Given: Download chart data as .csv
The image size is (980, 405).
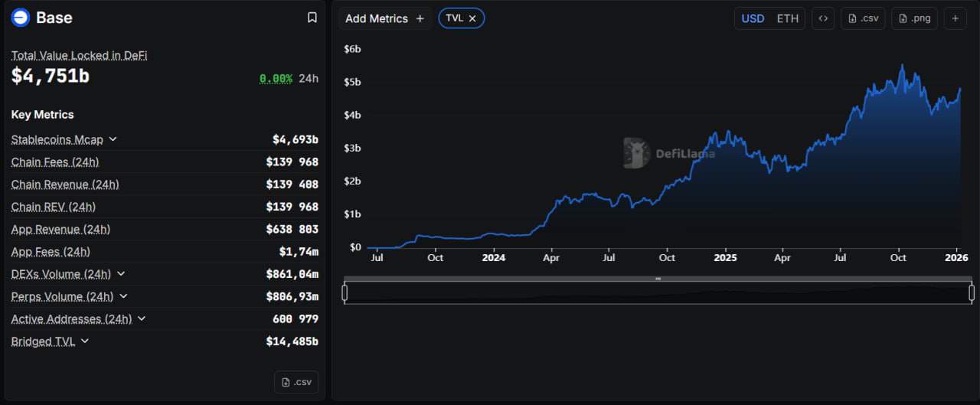Looking at the screenshot, I should pyautogui.click(x=863, y=18).
